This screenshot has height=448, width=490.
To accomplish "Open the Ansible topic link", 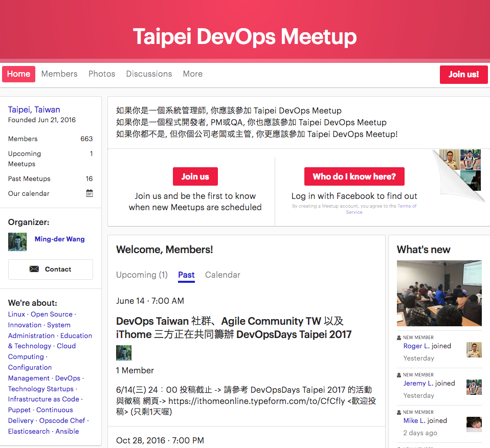I will 67,432.
